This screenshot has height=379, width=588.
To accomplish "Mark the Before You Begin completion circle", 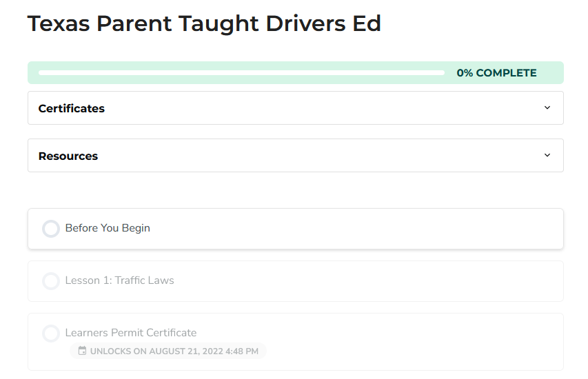I will (x=51, y=229).
